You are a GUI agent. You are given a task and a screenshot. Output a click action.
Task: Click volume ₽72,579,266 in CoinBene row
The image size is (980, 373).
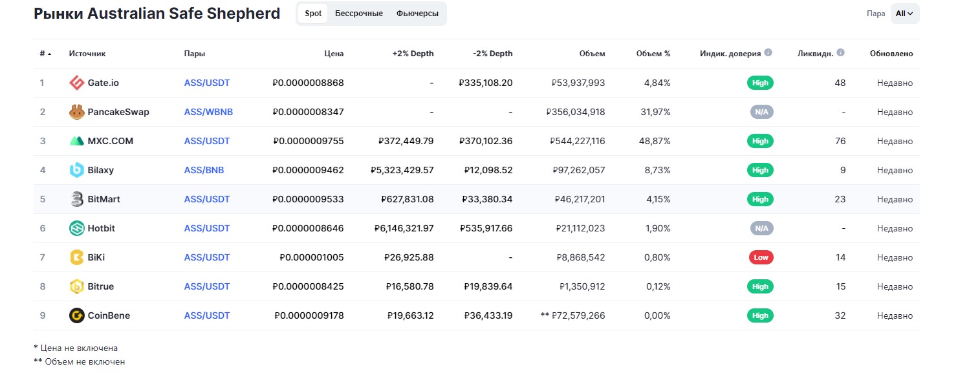(x=579, y=315)
